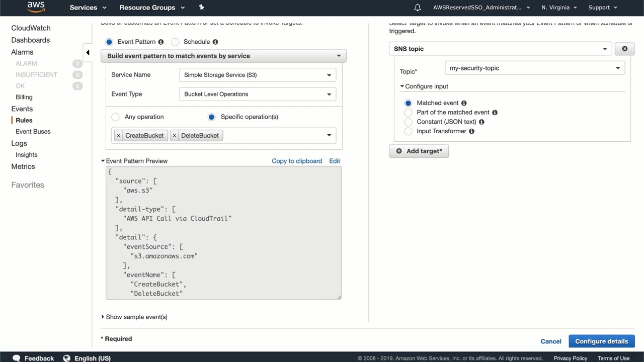Click the Copy to clipboard link
Viewport: 644px width, 362px height.
pos(296,161)
